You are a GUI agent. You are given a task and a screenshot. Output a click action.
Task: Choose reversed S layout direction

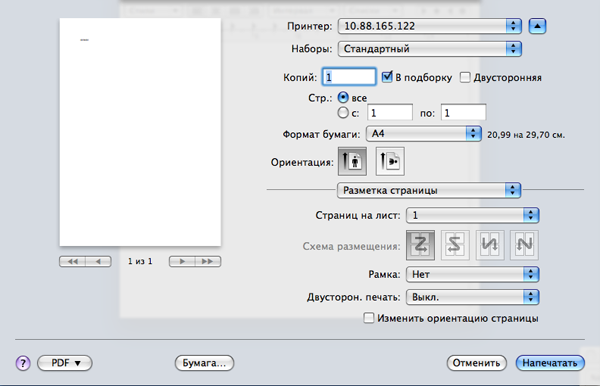click(x=455, y=245)
